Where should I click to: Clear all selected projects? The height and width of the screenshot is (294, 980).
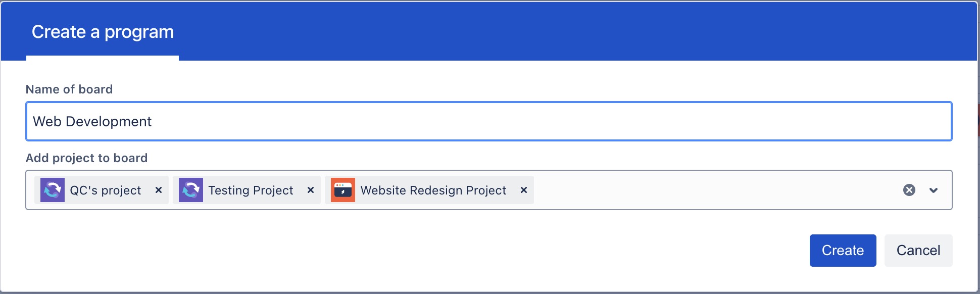click(x=909, y=190)
